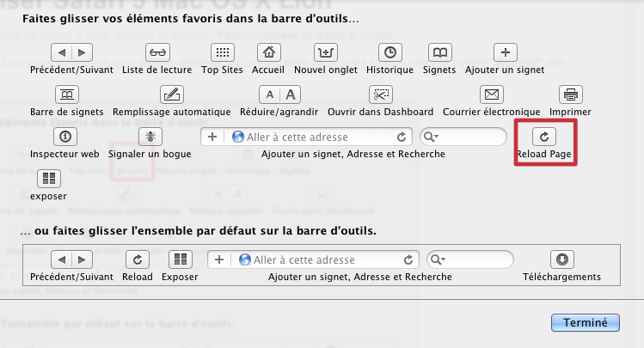Select the Barre de signets icon
Image resolution: width=644 pixels, height=348 pixels.
tap(67, 95)
